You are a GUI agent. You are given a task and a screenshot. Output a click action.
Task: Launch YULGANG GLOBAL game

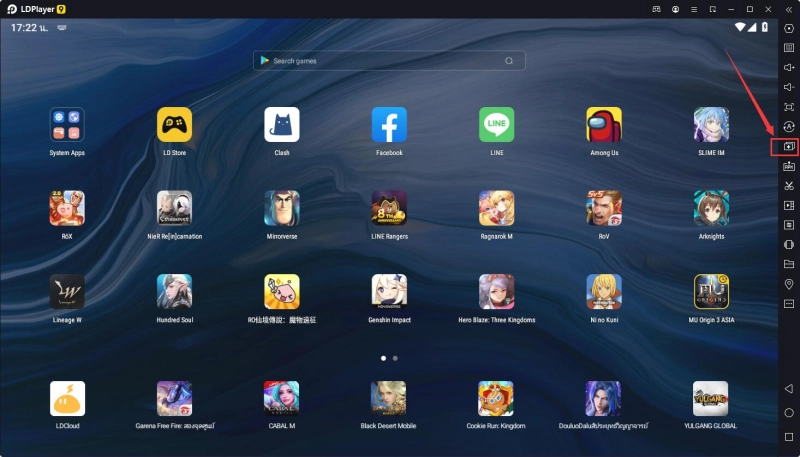click(x=710, y=398)
